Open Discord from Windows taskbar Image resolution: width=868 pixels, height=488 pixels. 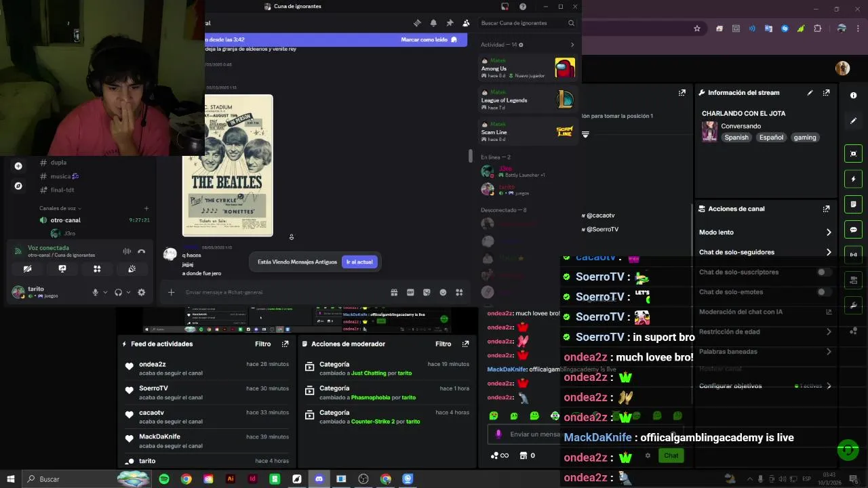click(319, 479)
